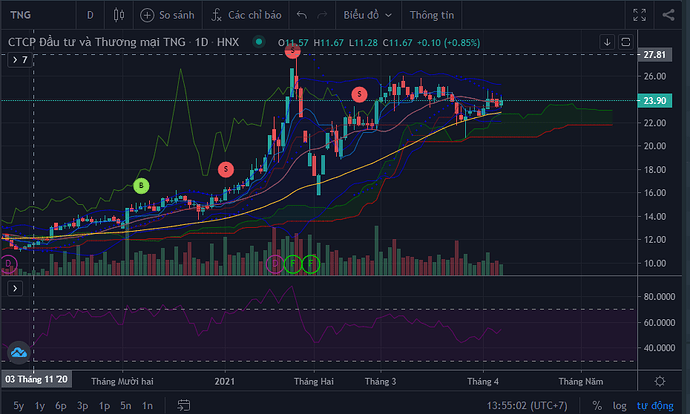690x414 pixels.
Task: Open chart settings gear icon
Action: click(x=660, y=381)
